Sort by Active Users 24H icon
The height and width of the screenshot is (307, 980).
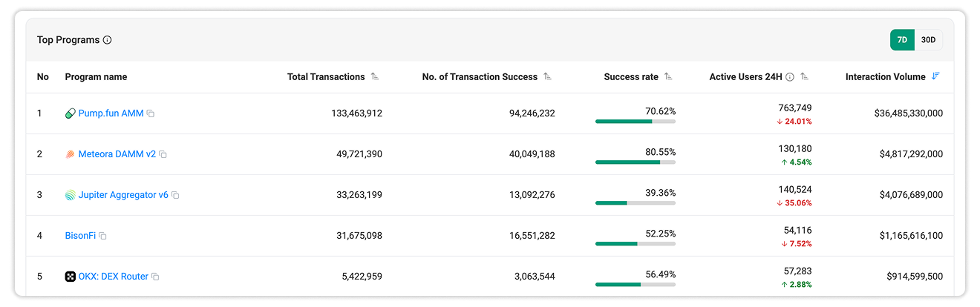[x=805, y=76]
